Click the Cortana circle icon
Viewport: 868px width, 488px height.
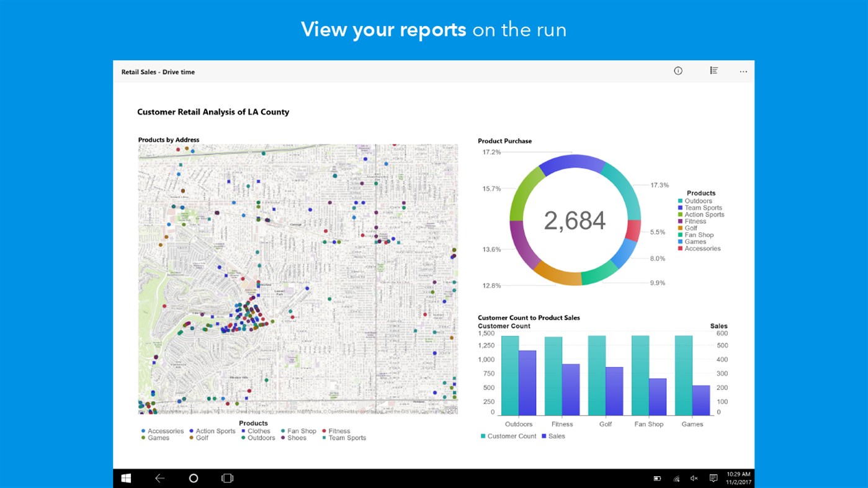point(193,477)
